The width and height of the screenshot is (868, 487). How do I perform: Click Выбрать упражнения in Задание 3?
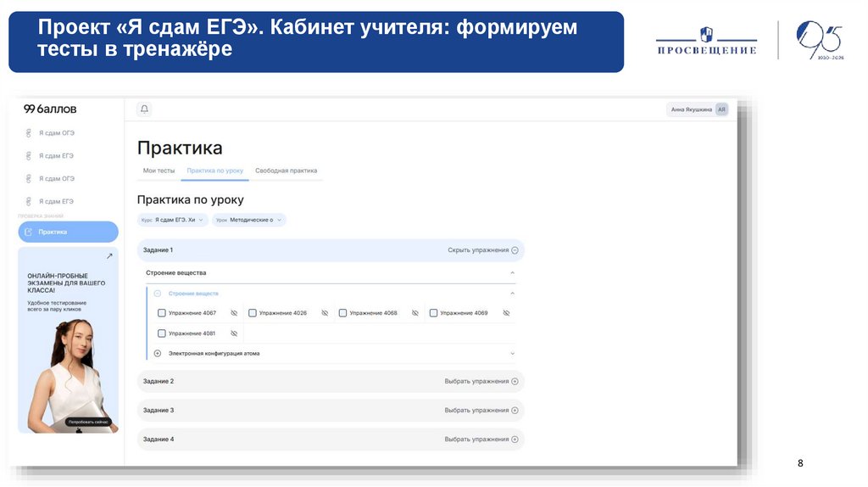[x=476, y=411]
